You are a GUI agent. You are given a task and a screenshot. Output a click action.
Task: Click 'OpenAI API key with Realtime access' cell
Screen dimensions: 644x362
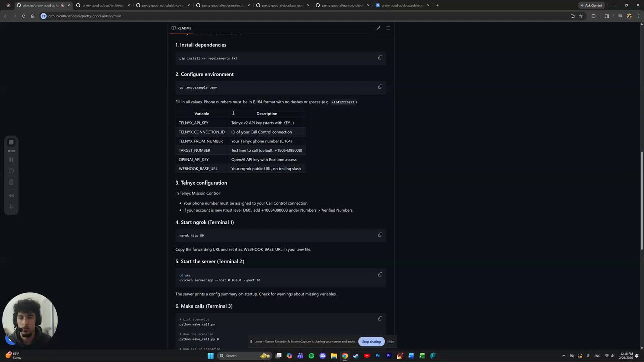(x=267, y=159)
